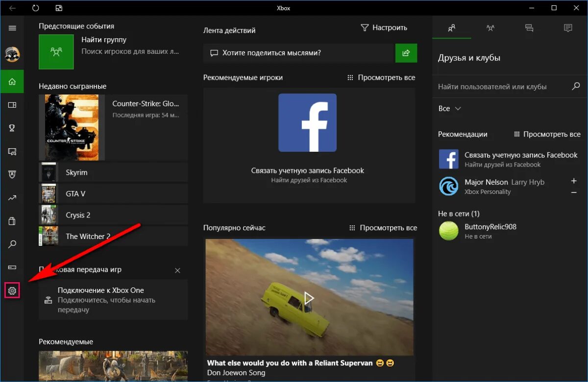The height and width of the screenshot is (382, 588).
Task: Click 'Просмотреть все' for recommended players
Action: (381, 77)
